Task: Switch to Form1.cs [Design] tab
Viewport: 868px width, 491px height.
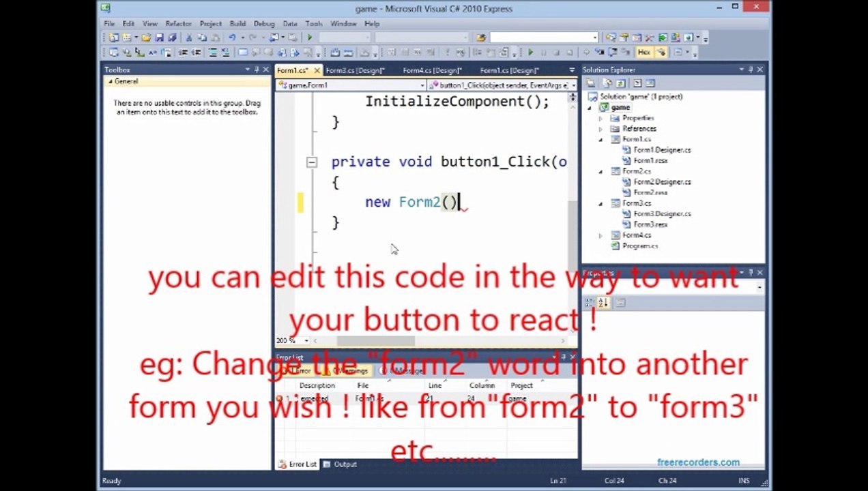Action: 509,70
